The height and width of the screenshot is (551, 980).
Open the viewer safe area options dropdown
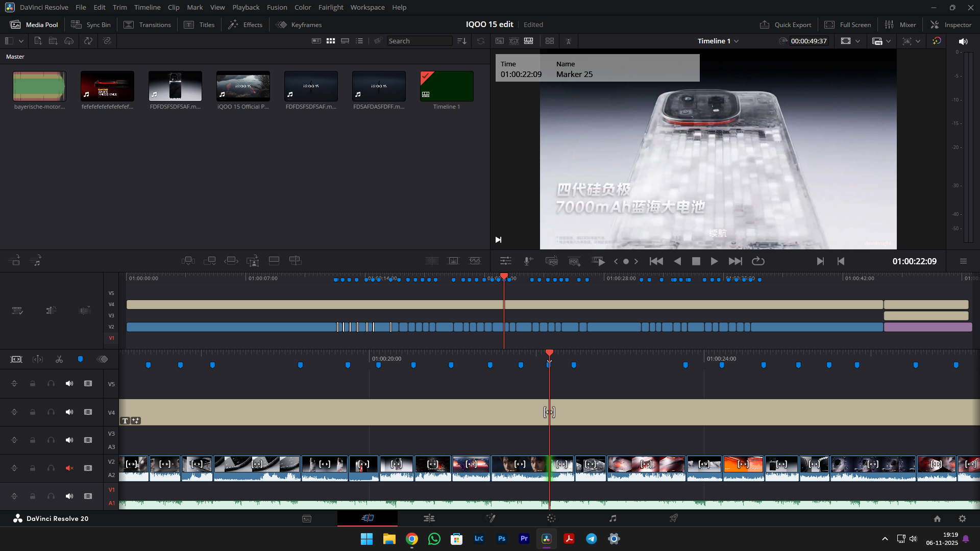pos(857,41)
